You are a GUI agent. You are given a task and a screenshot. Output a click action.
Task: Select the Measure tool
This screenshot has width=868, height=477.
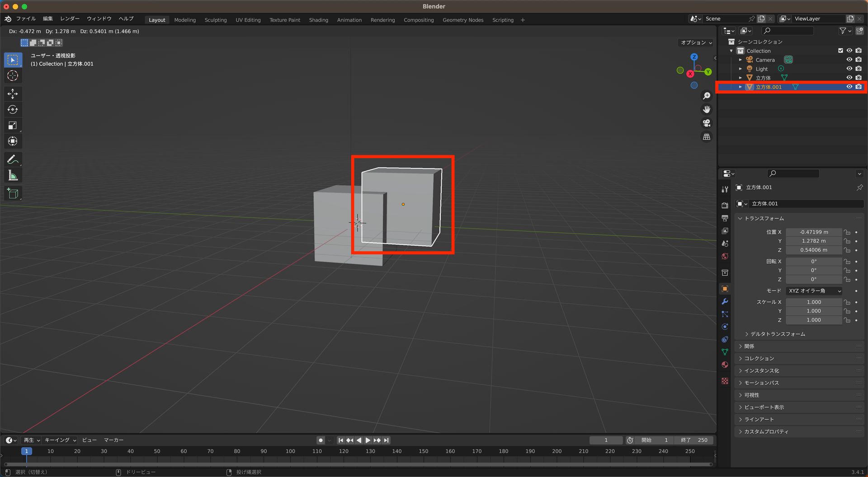coord(13,175)
